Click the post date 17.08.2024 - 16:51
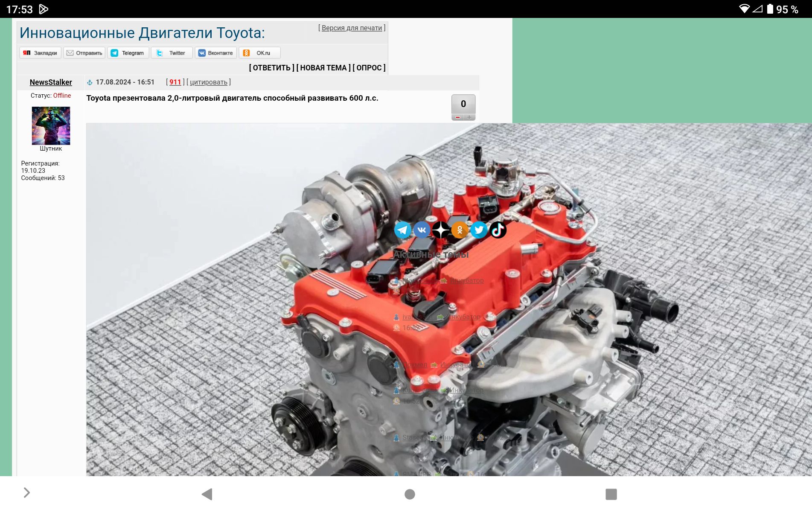 [125, 82]
